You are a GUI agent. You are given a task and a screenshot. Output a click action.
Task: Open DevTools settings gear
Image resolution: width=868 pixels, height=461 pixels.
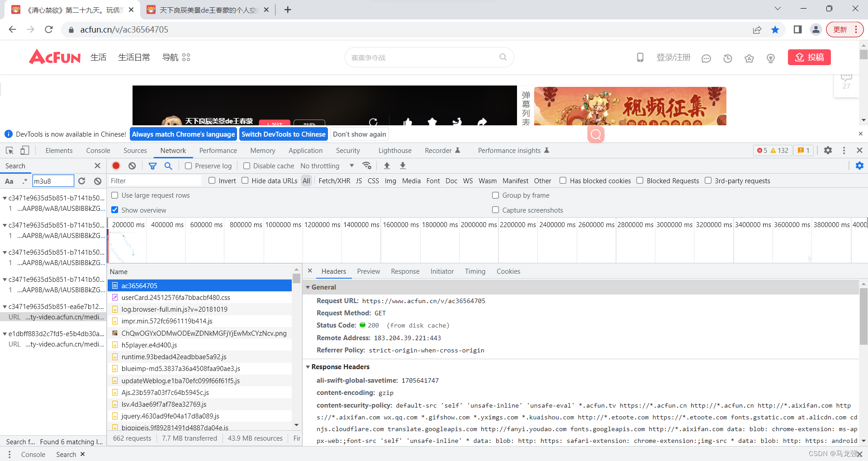pyautogui.click(x=828, y=150)
